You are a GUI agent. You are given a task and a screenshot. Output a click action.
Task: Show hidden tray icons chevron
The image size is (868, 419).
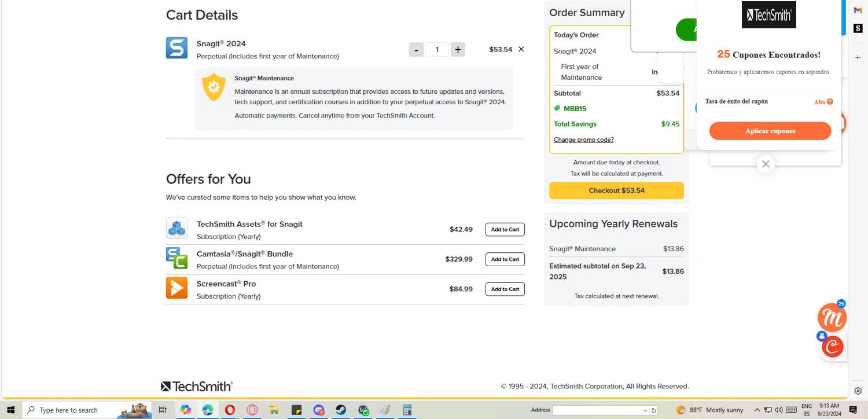pos(757,410)
